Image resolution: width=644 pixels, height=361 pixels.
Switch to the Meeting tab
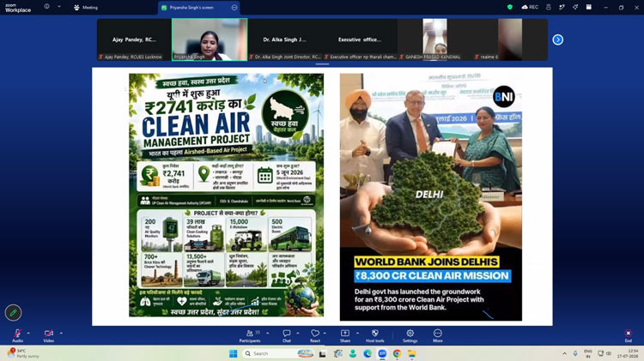tap(86, 8)
